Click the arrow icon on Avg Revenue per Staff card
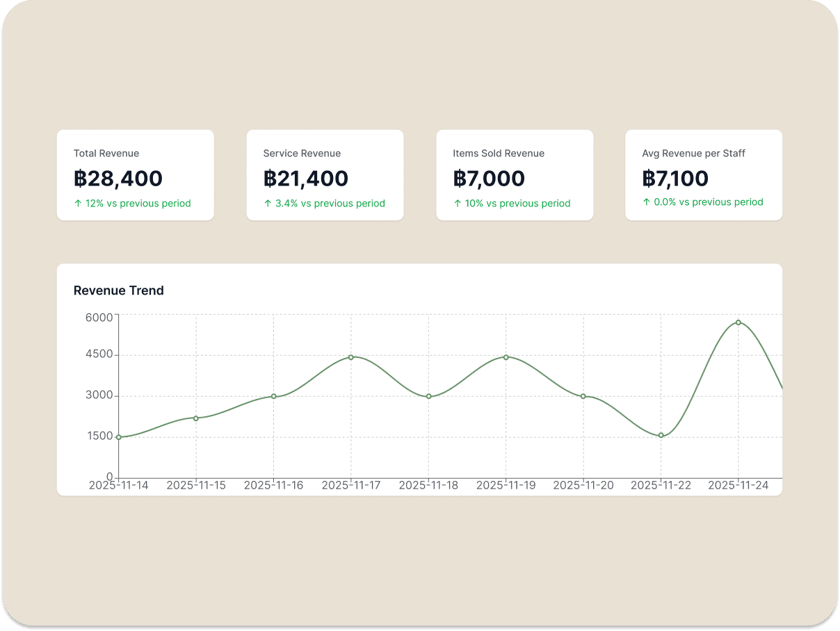Screen dimensions: 840x631 click(646, 202)
